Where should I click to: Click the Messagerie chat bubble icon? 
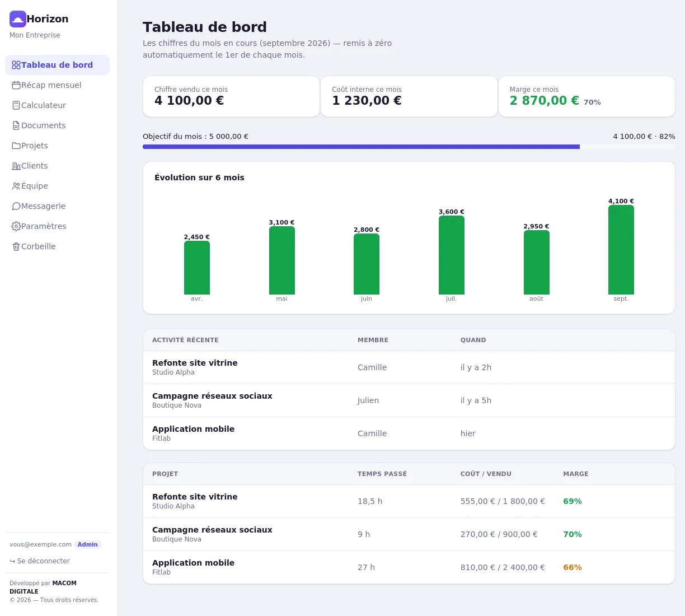pyautogui.click(x=16, y=206)
